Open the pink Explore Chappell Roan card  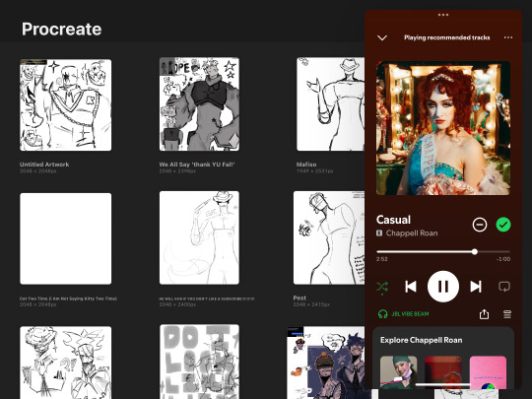coord(488,372)
